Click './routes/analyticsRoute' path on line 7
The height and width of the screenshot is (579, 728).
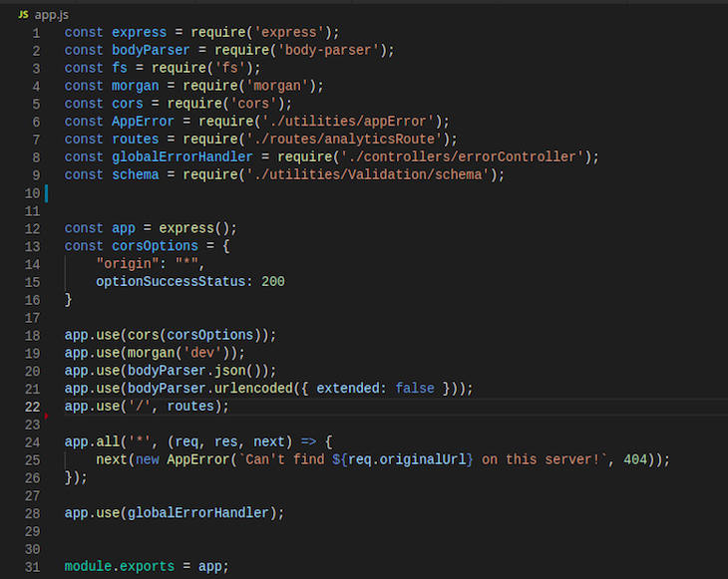[344, 140]
